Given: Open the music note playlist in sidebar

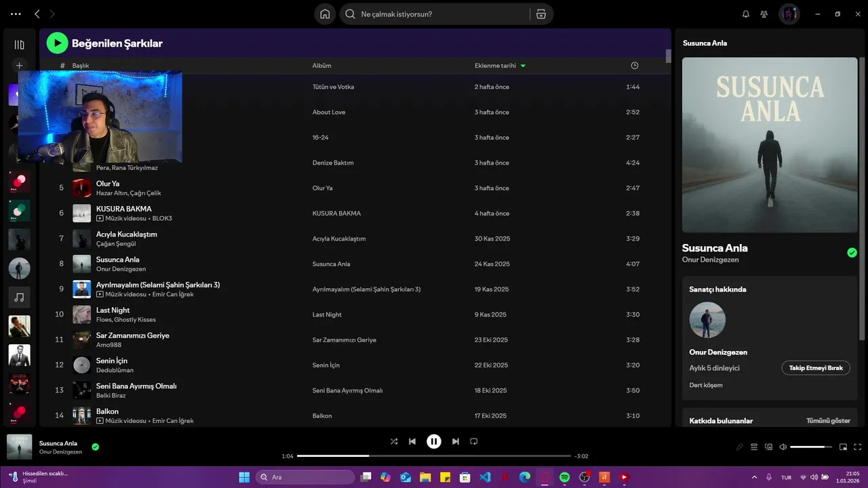Looking at the screenshot, I should [x=19, y=297].
